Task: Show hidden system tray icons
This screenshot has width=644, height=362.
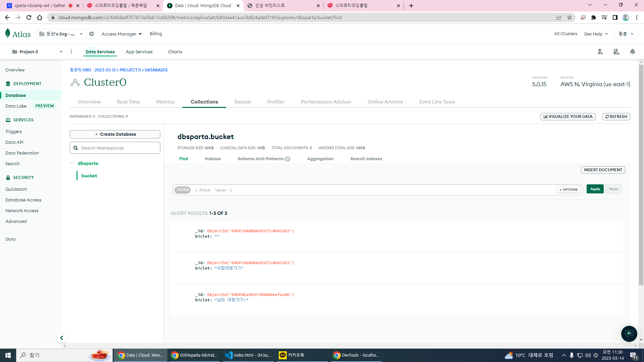Action: click(564, 355)
